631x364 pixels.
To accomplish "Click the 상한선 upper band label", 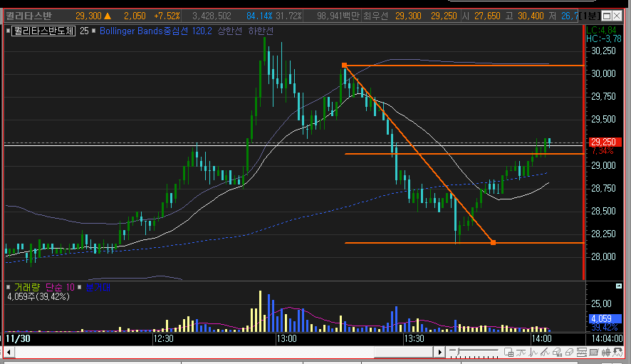I will (x=230, y=31).
